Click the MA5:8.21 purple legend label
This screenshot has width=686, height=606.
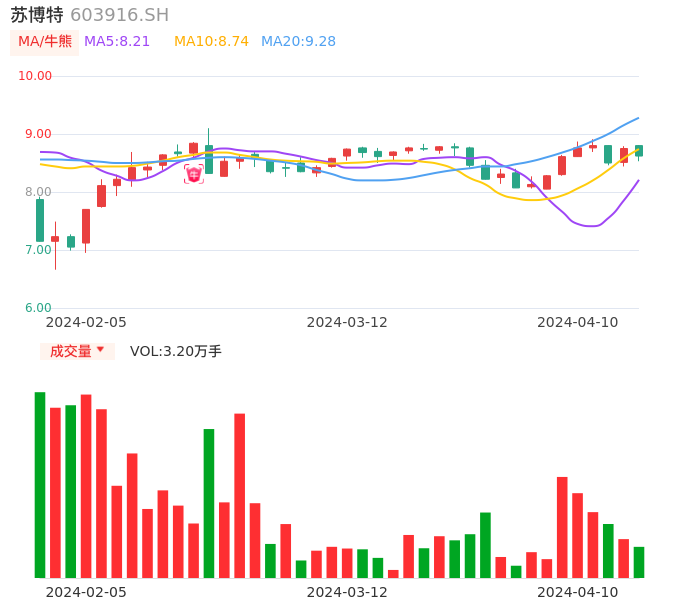point(117,42)
